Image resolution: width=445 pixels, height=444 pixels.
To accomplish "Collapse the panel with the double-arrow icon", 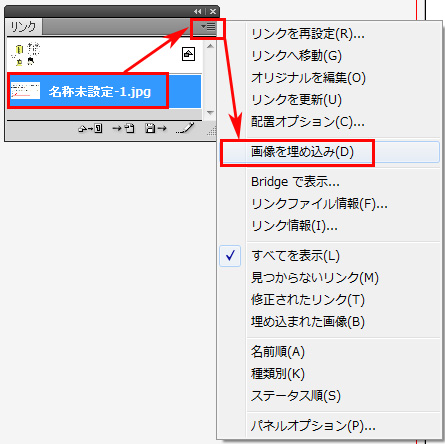I will (198, 12).
